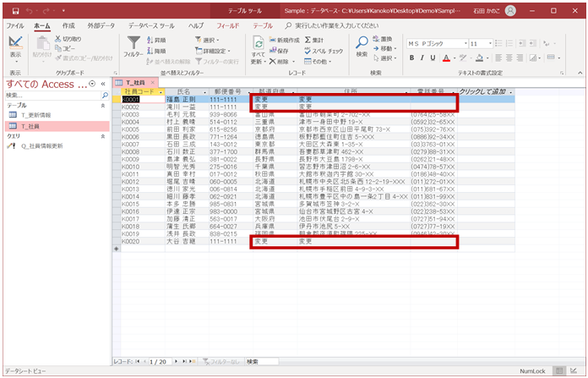
Task: Click the フィルター funnel icon
Action: tap(133, 44)
